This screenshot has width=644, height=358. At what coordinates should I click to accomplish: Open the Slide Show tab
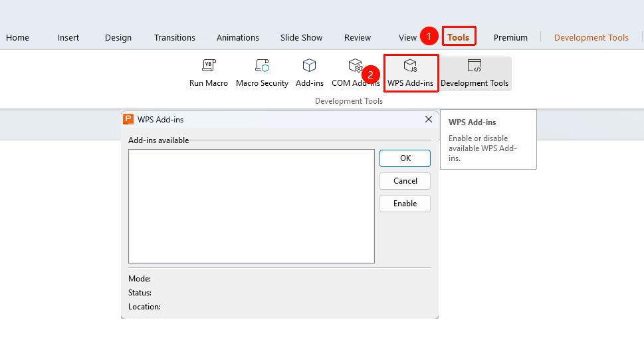pos(302,38)
